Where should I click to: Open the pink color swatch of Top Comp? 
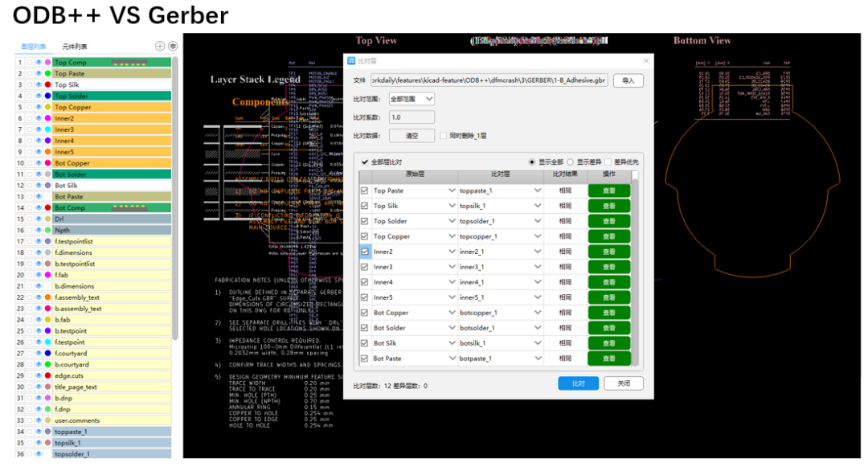[48, 63]
